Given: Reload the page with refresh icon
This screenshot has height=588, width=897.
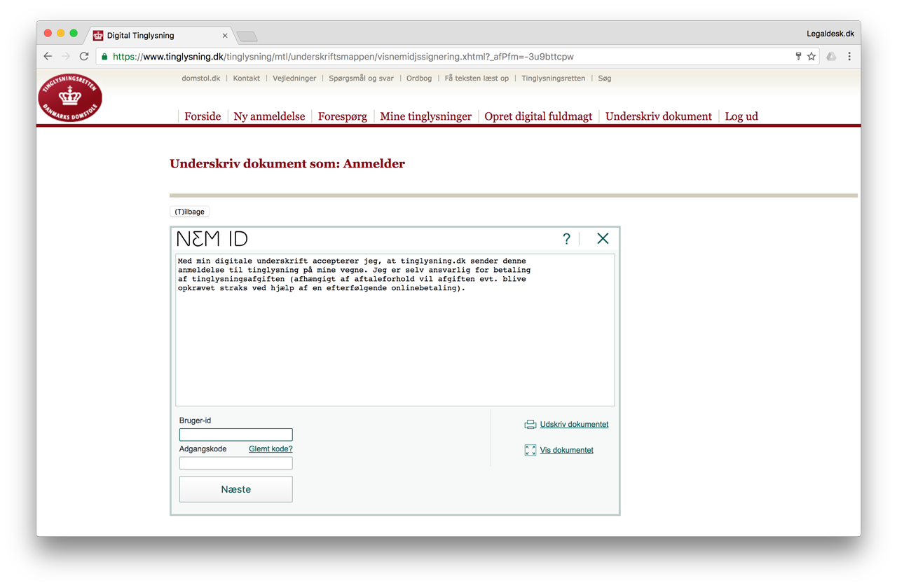Looking at the screenshot, I should tap(84, 56).
